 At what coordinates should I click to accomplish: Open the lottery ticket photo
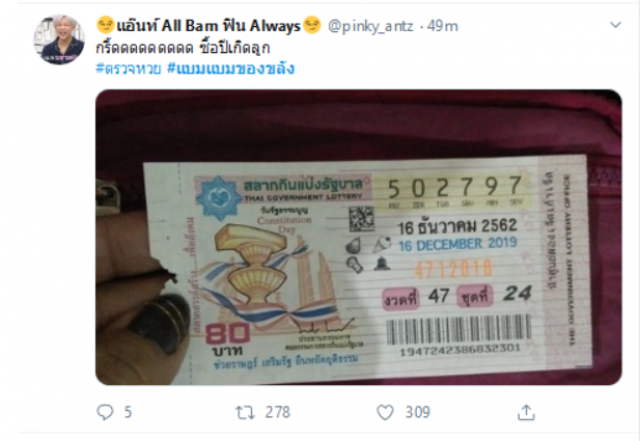[x=358, y=237]
